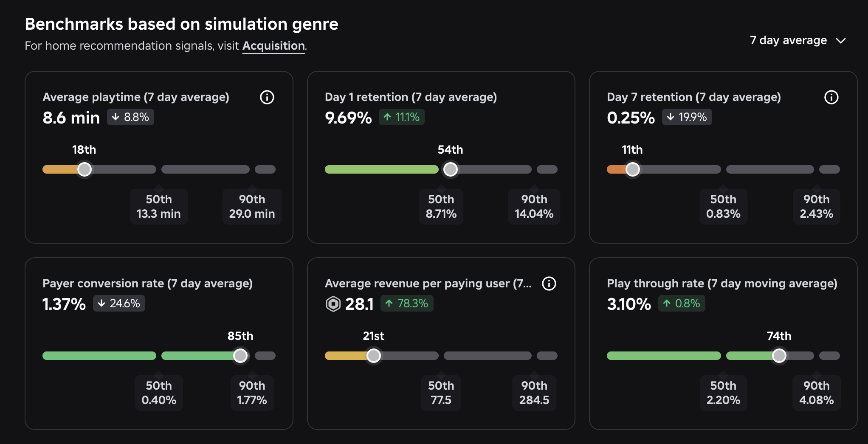Screen dimensions: 868x444
Task: Click the 78.3% up-arrow change badge
Action: (x=406, y=303)
